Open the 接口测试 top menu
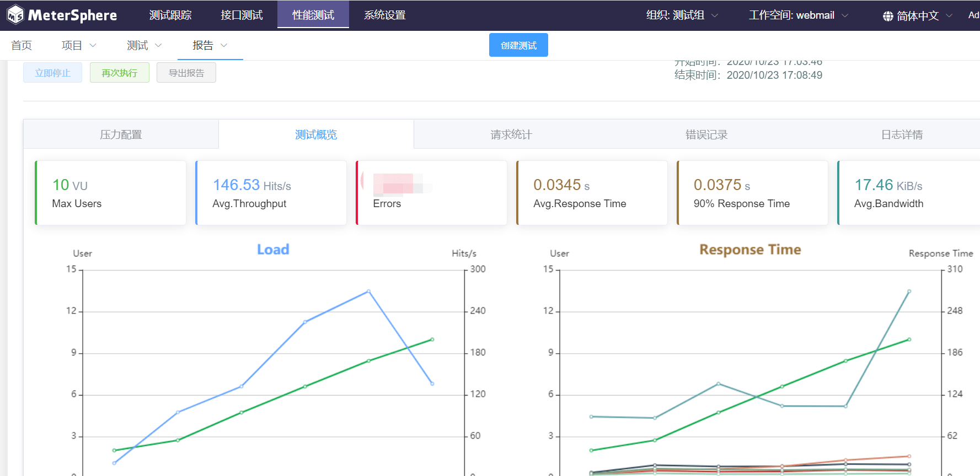 242,15
